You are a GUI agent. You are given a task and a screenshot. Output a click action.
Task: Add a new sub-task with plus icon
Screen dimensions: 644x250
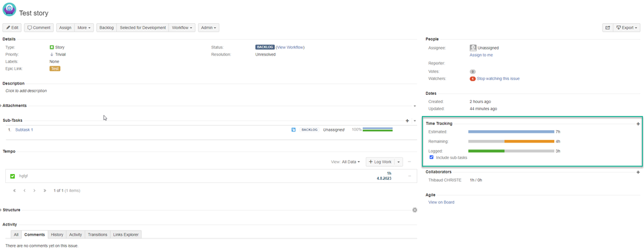pyautogui.click(x=407, y=121)
